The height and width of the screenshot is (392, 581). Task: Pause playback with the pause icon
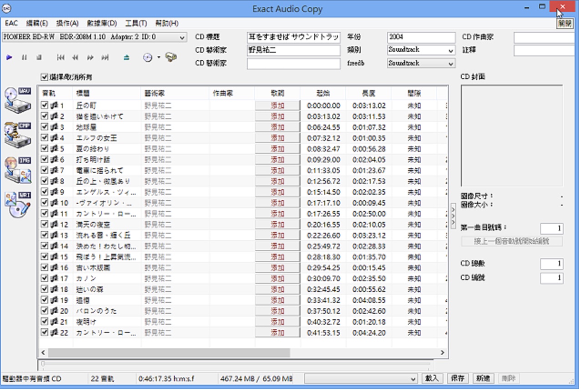click(24, 58)
